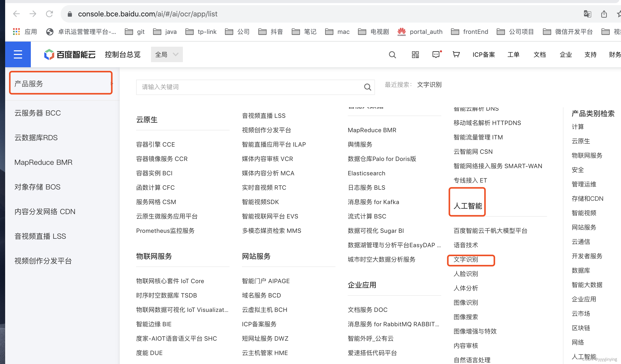
Task: Open ICP备案 in top navigation
Action: [x=484, y=54]
